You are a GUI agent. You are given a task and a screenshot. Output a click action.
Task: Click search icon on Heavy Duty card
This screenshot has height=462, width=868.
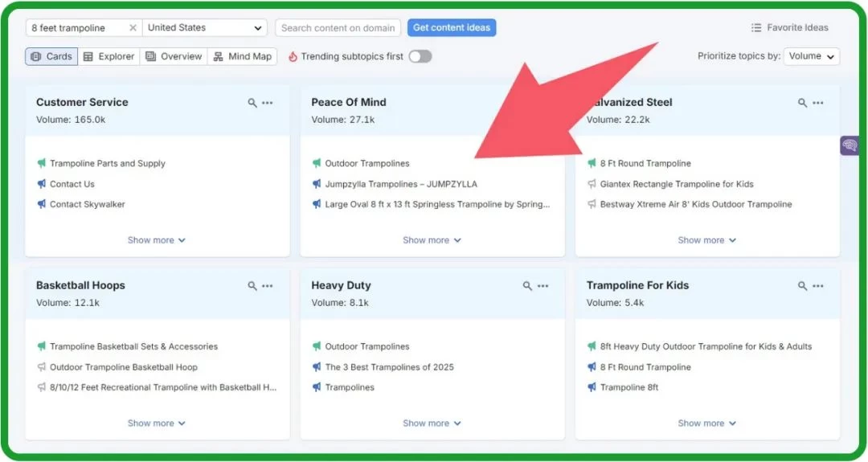point(527,286)
